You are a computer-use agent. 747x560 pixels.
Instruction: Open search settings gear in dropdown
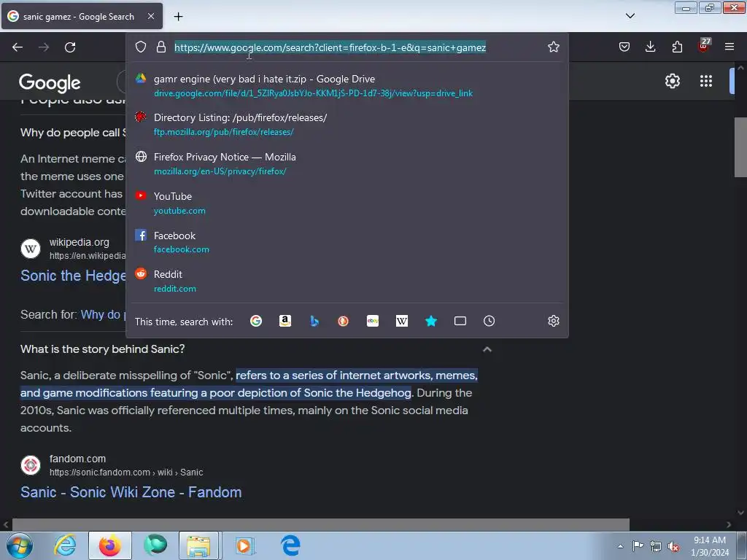tap(553, 321)
